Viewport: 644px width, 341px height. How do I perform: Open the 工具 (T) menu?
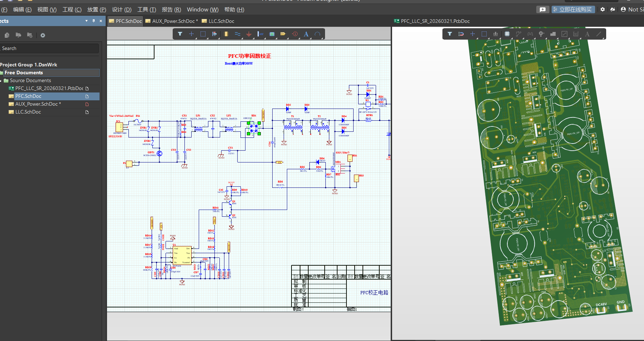[x=147, y=10]
